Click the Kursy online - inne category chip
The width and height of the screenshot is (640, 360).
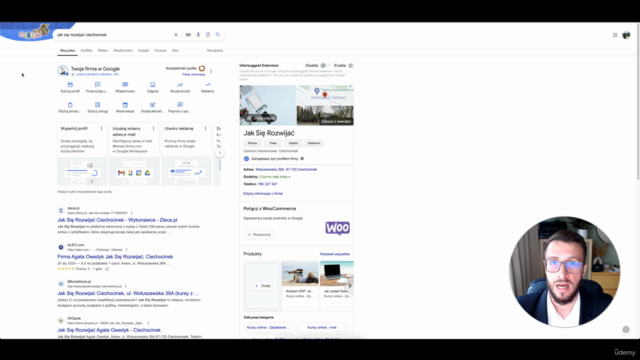[322, 327]
